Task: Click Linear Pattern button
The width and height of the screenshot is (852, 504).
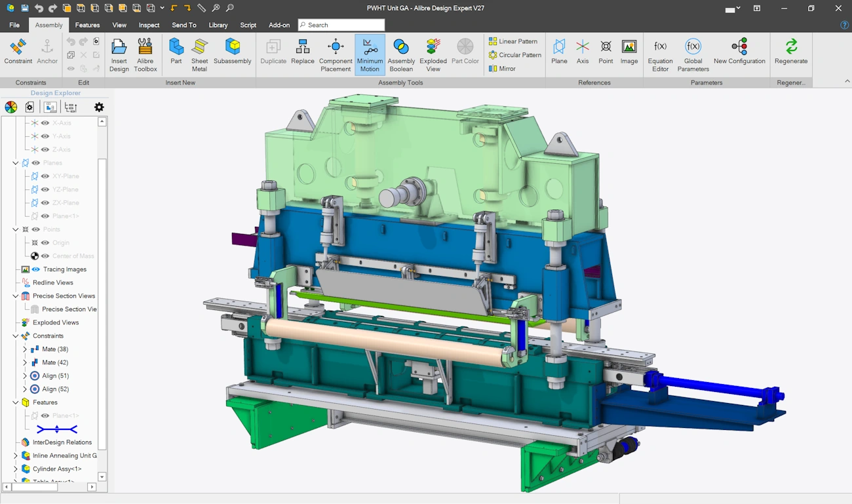Action: (514, 41)
